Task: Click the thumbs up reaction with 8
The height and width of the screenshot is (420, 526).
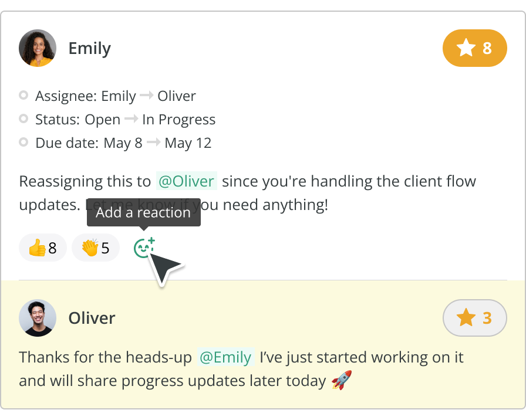Action: click(43, 248)
